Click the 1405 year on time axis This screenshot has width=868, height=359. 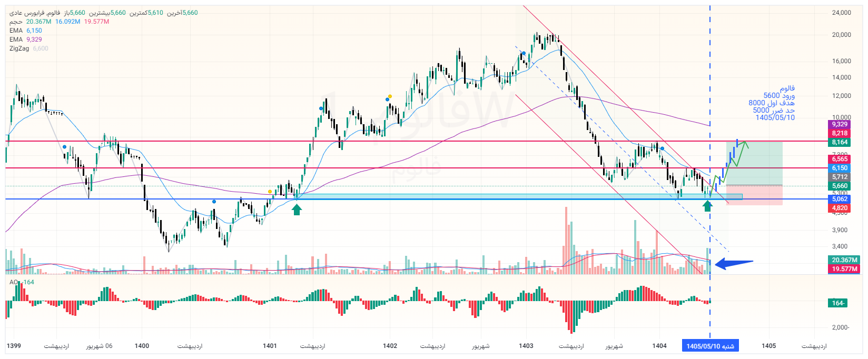[768, 346]
